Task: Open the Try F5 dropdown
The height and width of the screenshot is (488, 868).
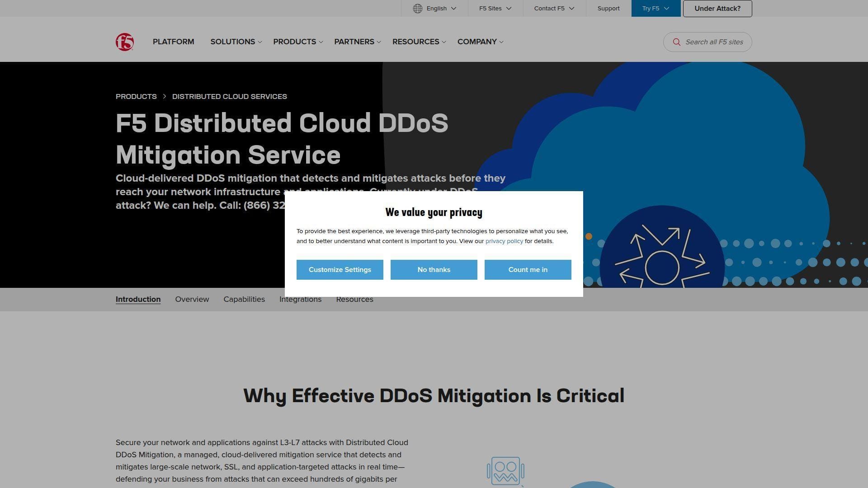Action: point(656,9)
